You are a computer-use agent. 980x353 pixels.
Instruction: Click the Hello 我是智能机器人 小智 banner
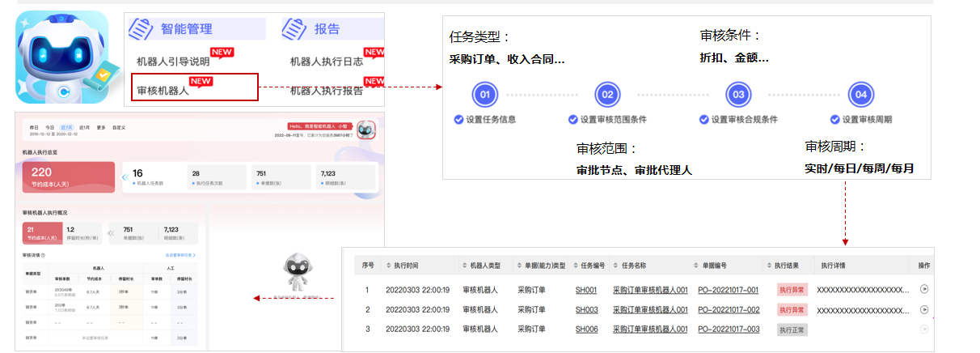tap(320, 126)
